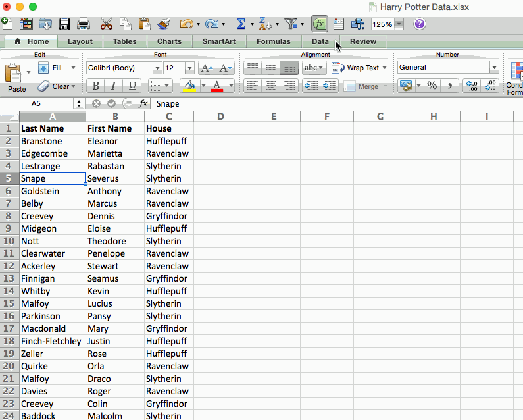Open zoom level 125% dropdown

399,24
